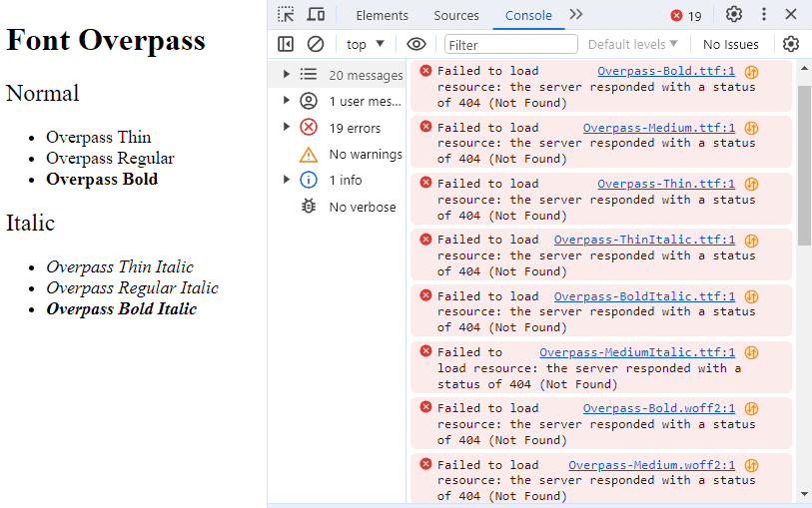Open the Overpass-Medium.woff2:1 link
812x508 pixels.
click(x=651, y=465)
